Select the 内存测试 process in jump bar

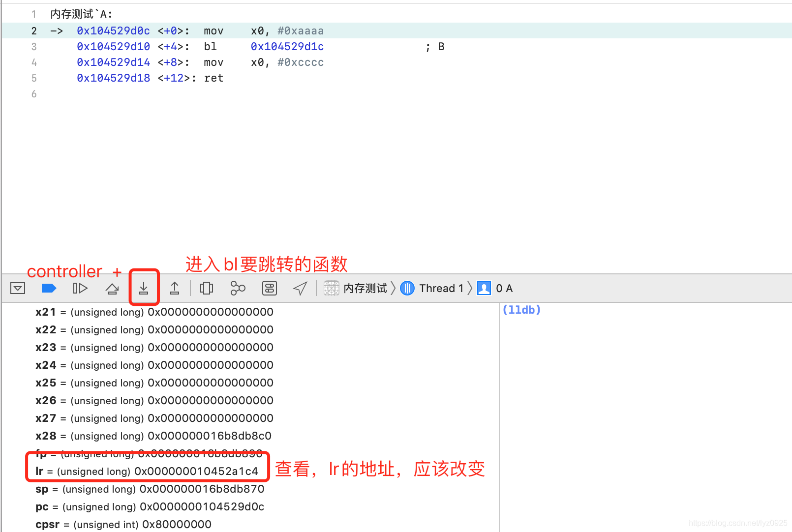(x=366, y=288)
